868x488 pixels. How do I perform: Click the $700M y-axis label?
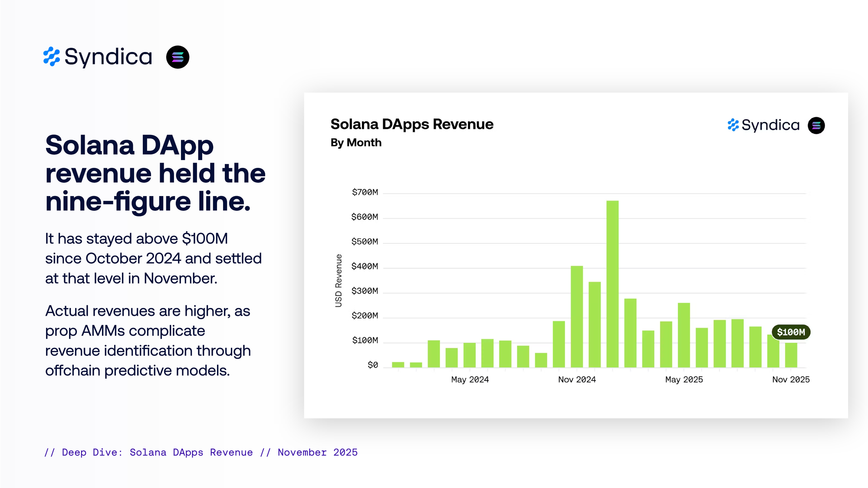365,192
